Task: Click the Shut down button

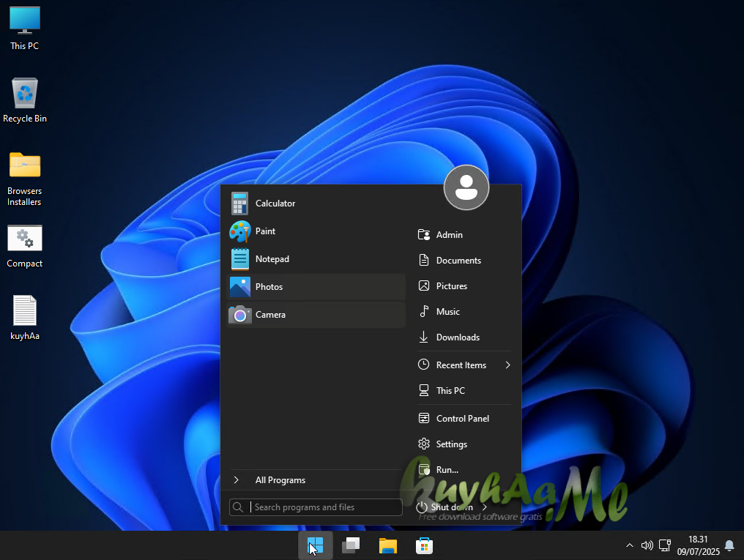Action: [x=445, y=507]
